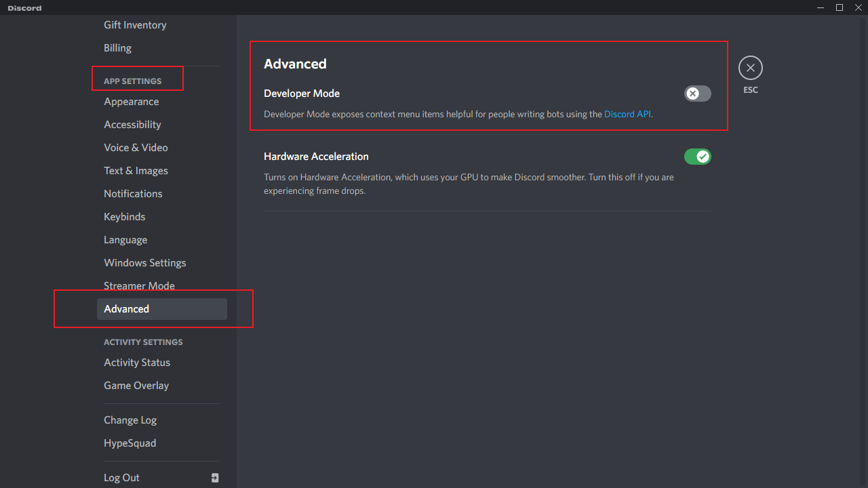Image resolution: width=868 pixels, height=488 pixels.
Task: Open the Discord API link
Action: 627,115
